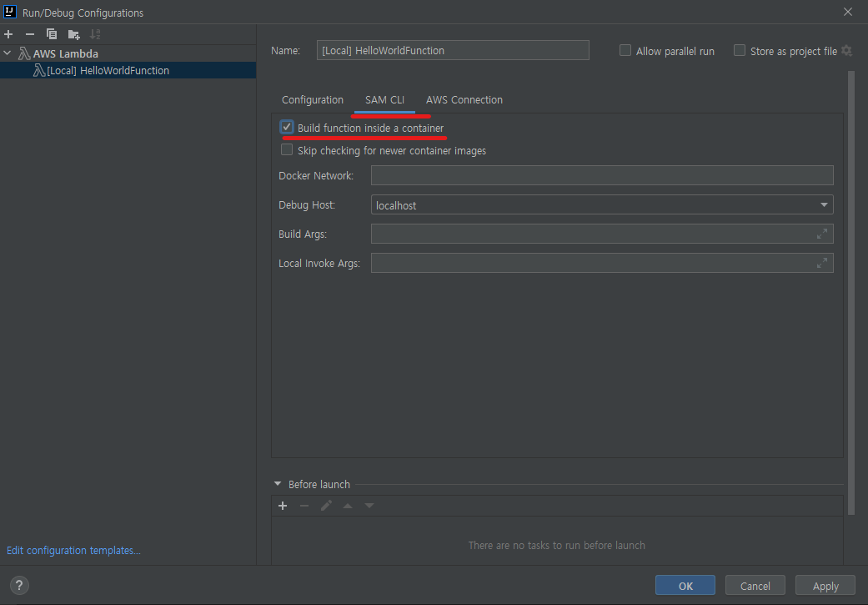Image resolution: width=868 pixels, height=605 pixels.
Task: Open the Debug Host dropdown
Action: [824, 205]
